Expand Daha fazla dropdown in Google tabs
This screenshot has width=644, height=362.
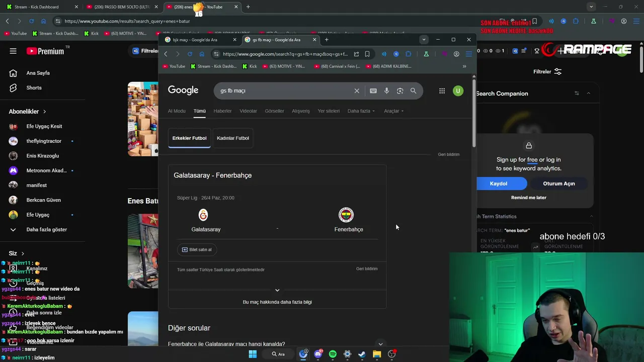361,111
